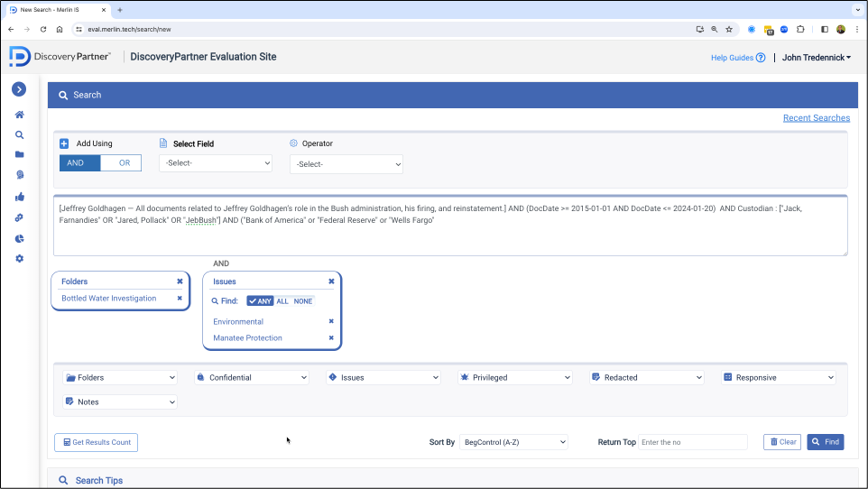Image resolution: width=868 pixels, height=489 pixels.
Task: Expand the left sidebar with the arrow icon
Action: (x=19, y=89)
